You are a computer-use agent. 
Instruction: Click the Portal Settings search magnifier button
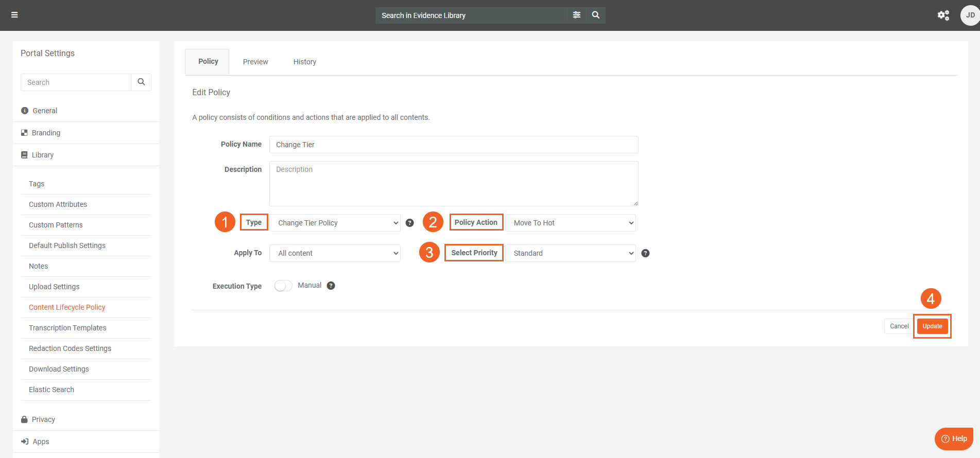tap(141, 82)
